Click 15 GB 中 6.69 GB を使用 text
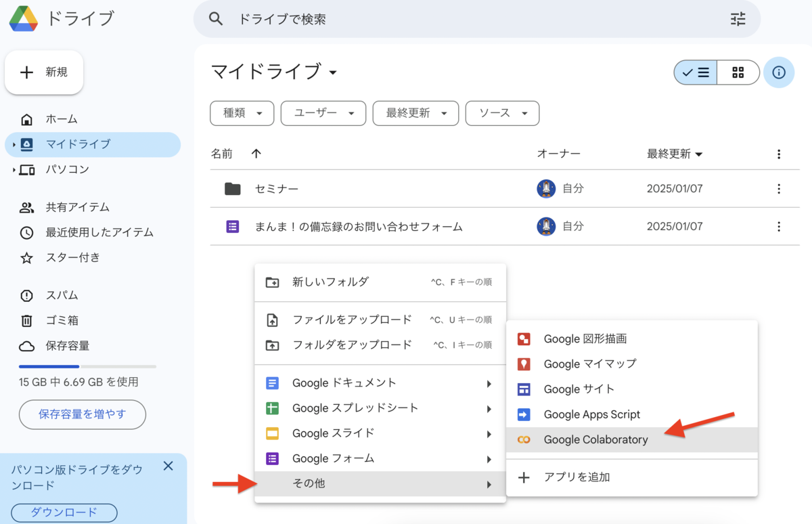This screenshot has width=812, height=524. (x=78, y=382)
